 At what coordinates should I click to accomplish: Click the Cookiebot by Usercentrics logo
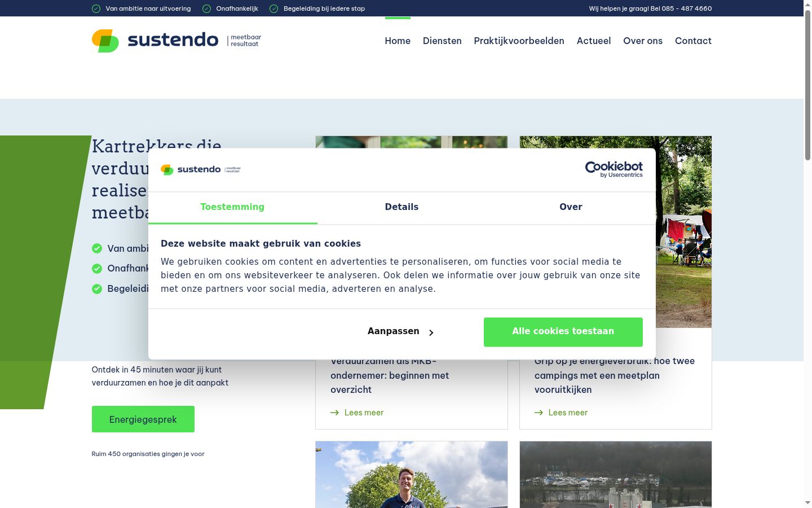pyautogui.click(x=614, y=169)
